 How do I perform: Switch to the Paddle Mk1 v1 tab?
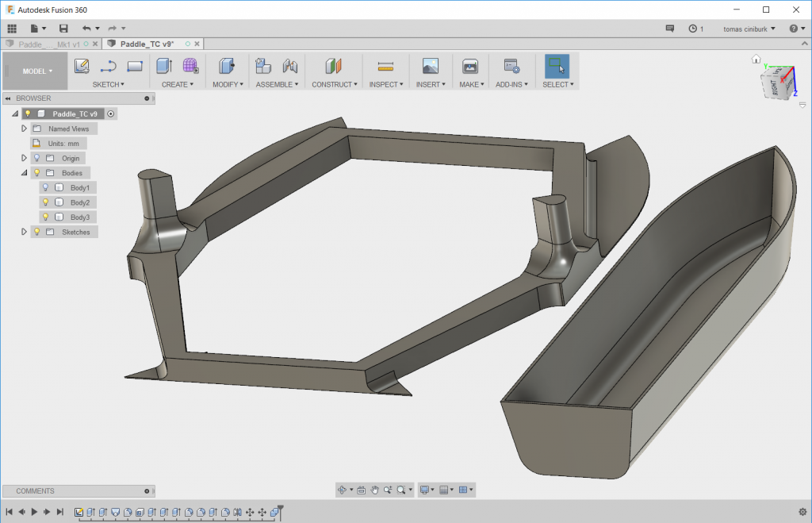pyautogui.click(x=49, y=44)
